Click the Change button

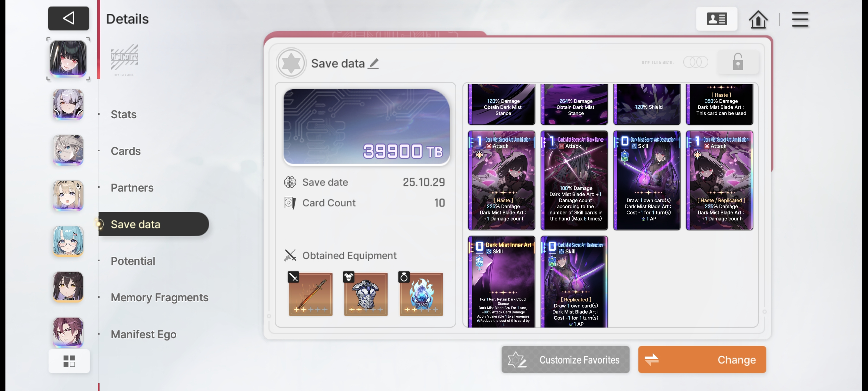(x=702, y=360)
